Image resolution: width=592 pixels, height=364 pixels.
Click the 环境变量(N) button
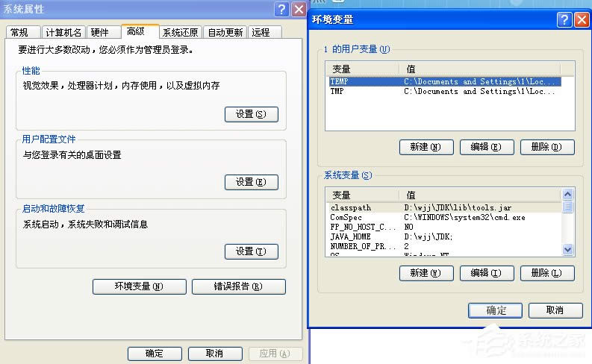(139, 286)
